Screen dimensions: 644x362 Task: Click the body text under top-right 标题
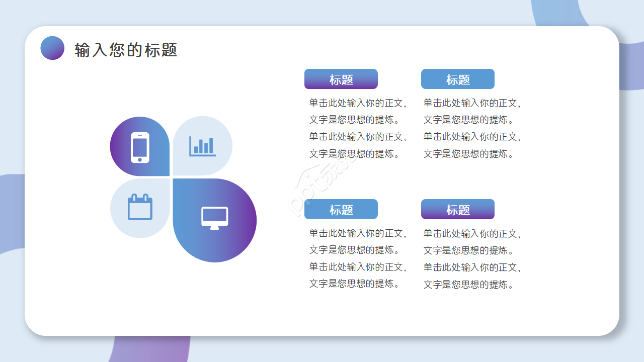pos(473,128)
